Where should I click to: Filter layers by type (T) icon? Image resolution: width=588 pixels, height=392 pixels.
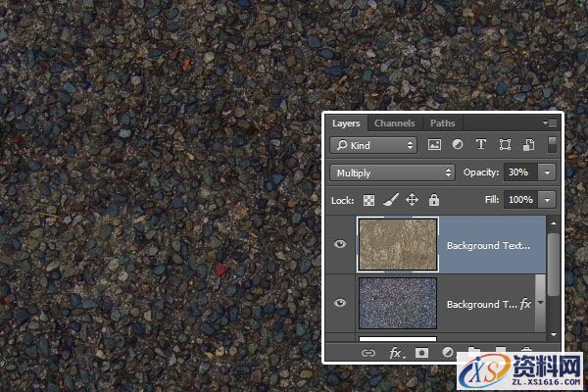click(481, 145)
